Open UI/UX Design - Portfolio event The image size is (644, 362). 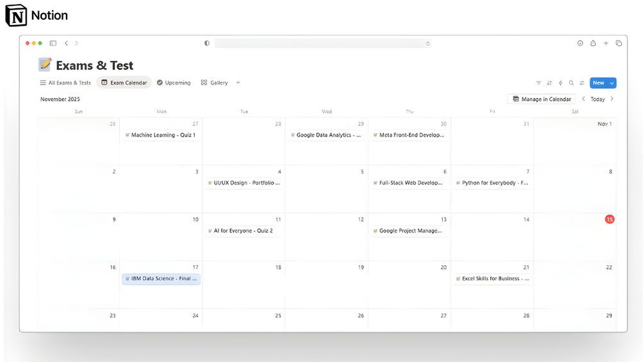244,183
